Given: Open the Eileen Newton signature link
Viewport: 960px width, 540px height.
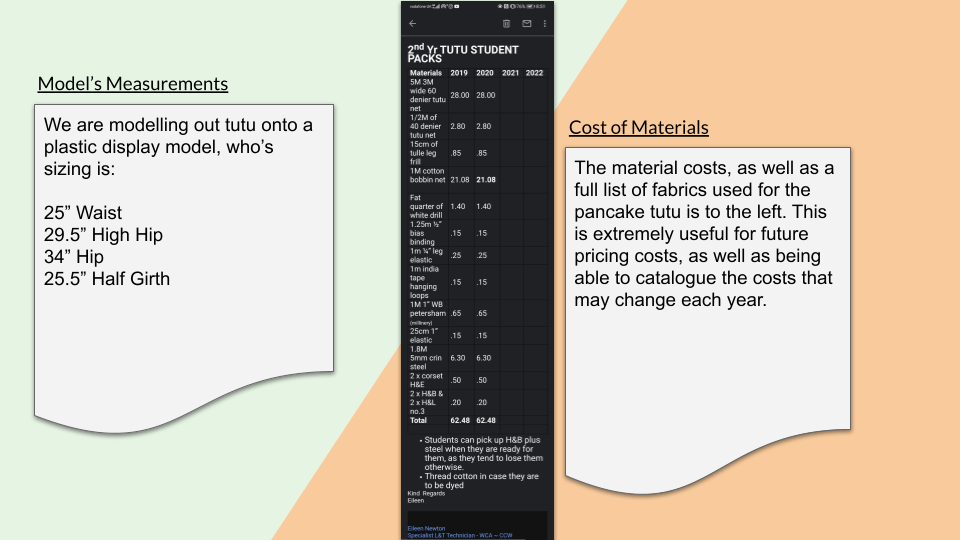Looking at the screenshot, I should click(x=426, y=528).
